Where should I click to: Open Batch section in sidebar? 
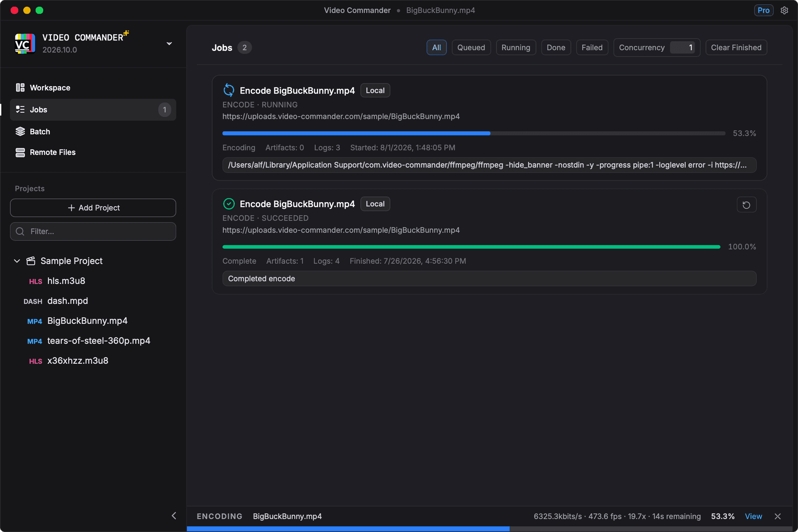tap(93, 131)
